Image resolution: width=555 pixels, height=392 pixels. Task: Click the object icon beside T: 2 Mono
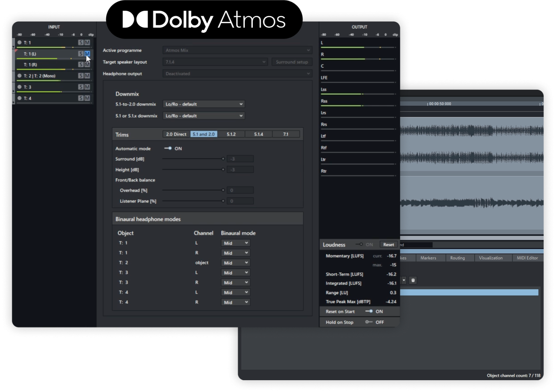pos(19,76)
